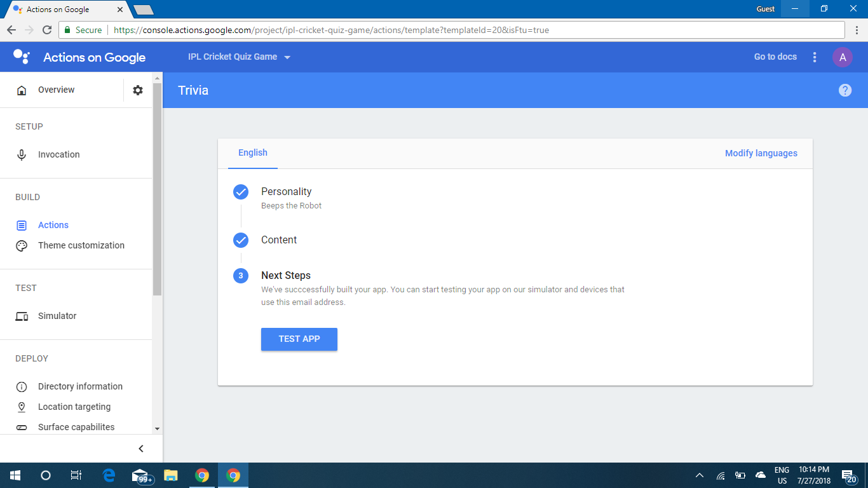
Task: Click the battery icon in the tray
Action: [x=740, y=475]
